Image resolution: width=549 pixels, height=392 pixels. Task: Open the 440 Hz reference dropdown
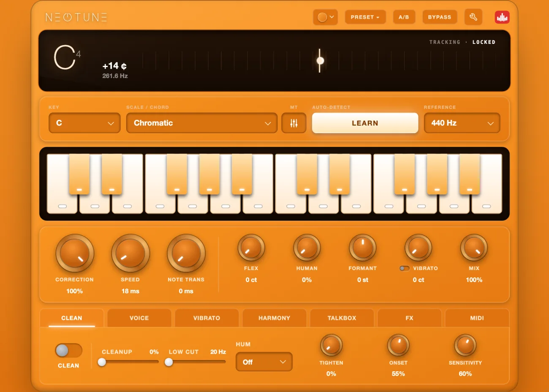462,123
